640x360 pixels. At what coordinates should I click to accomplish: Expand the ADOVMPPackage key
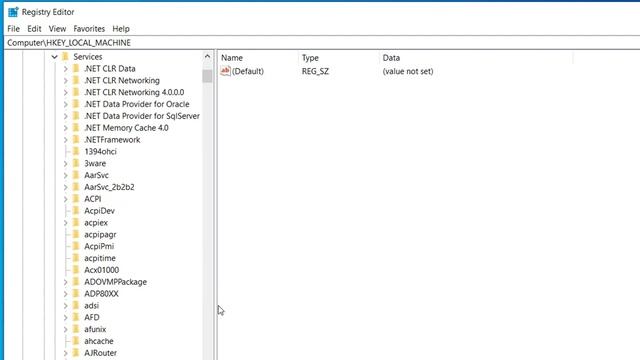(66, 282)
